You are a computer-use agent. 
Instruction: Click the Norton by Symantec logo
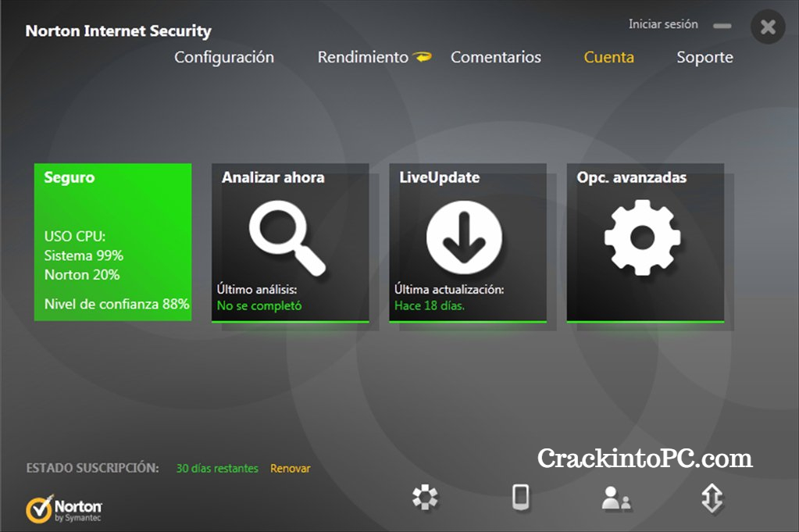point(64,509)
